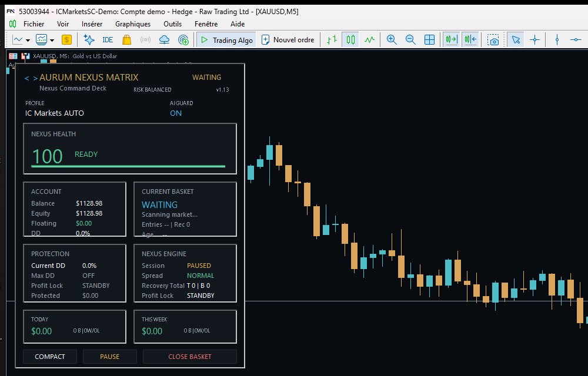Click the Equity $1128.98 value
The image size is (588, 376).
tap(89, 213)
